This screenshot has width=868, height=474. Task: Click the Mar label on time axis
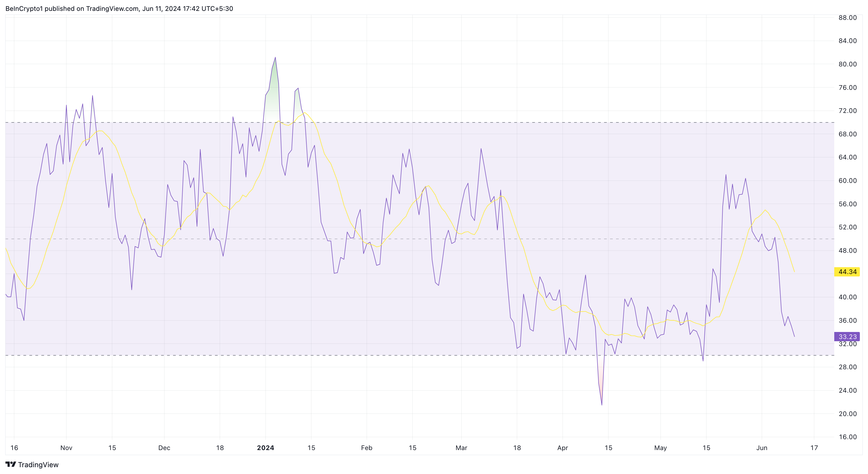[x=461, y=448]
